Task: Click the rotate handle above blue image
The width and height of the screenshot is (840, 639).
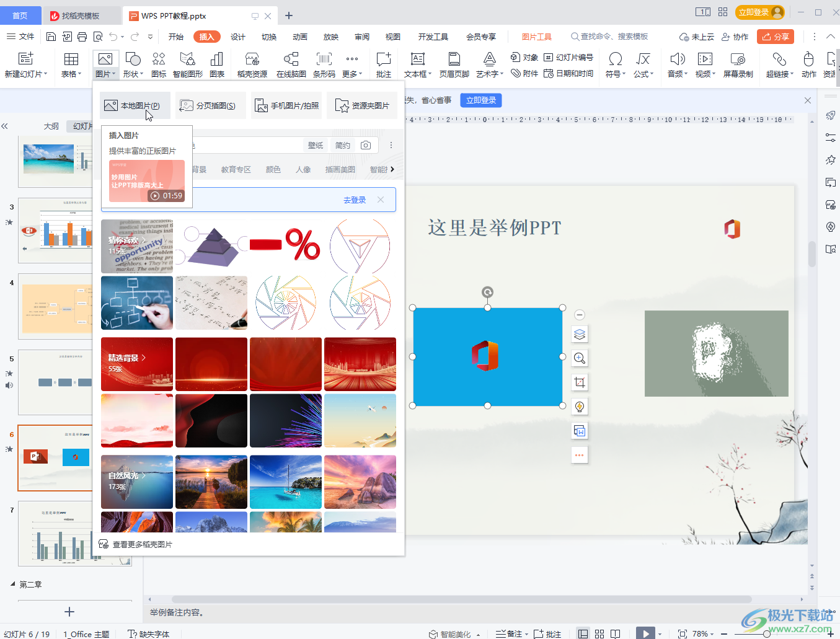Action: pos(488,292)
